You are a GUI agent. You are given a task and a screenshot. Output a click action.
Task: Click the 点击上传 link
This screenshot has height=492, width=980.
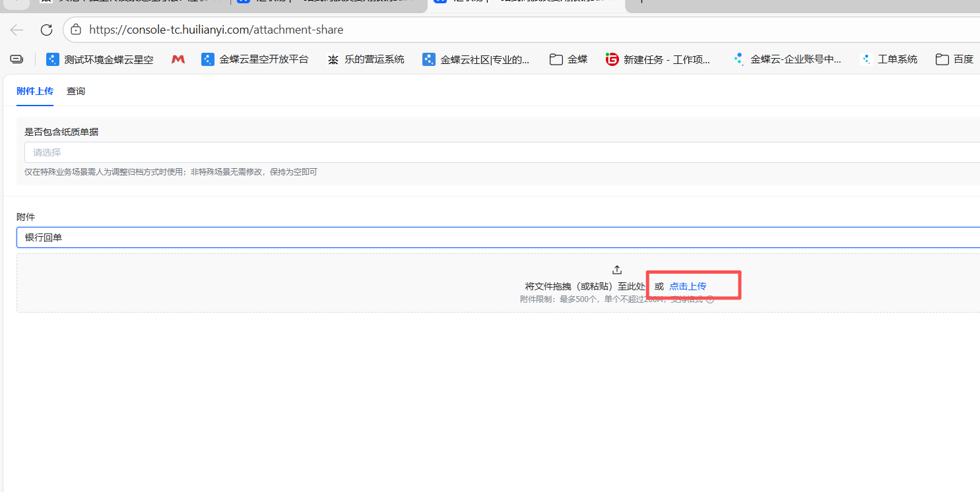688,286
